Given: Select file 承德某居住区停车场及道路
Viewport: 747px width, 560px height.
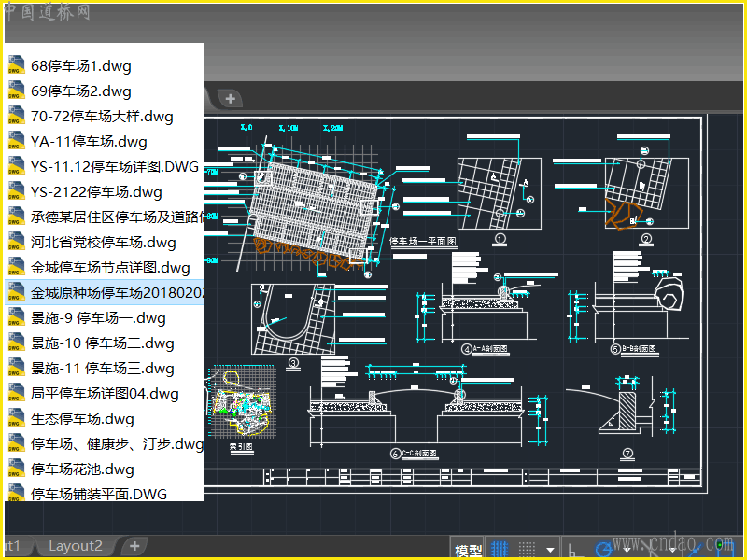Looking at the screenshot, I should 105,217.
